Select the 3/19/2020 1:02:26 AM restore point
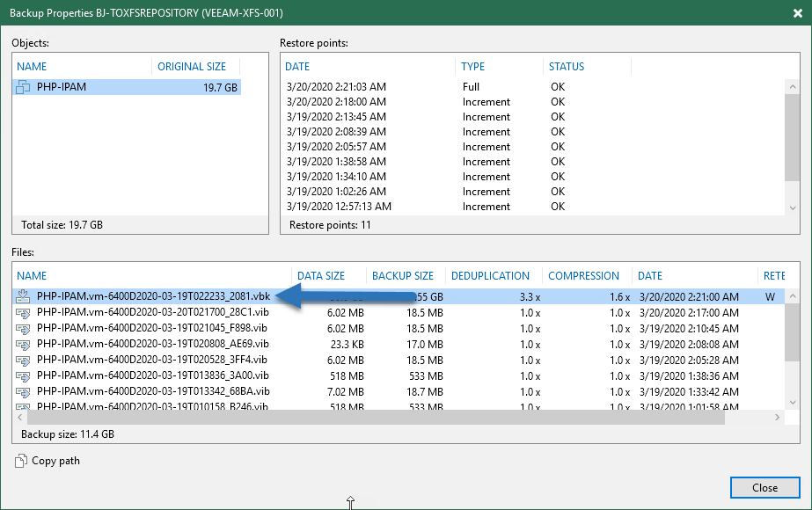Screen dimensions: 812x510 tap(533, 192)
